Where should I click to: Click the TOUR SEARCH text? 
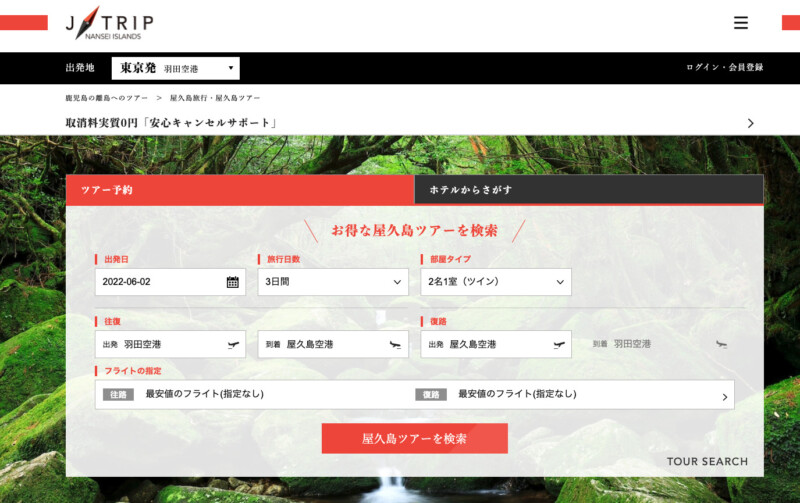(x=707, y=461)
